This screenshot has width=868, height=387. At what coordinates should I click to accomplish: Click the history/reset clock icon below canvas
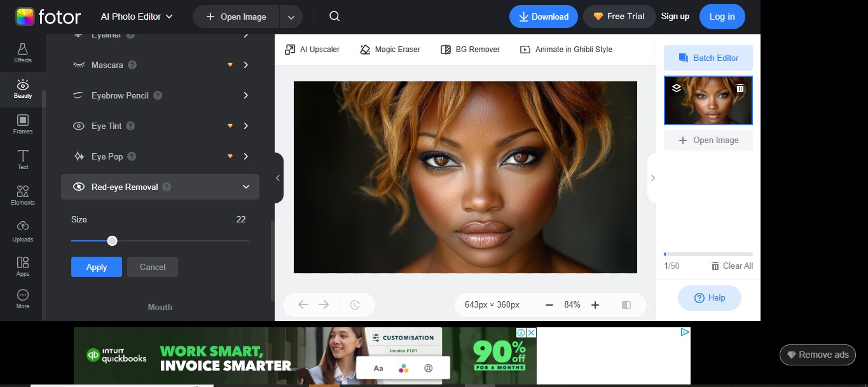click(x=355, y=304)
